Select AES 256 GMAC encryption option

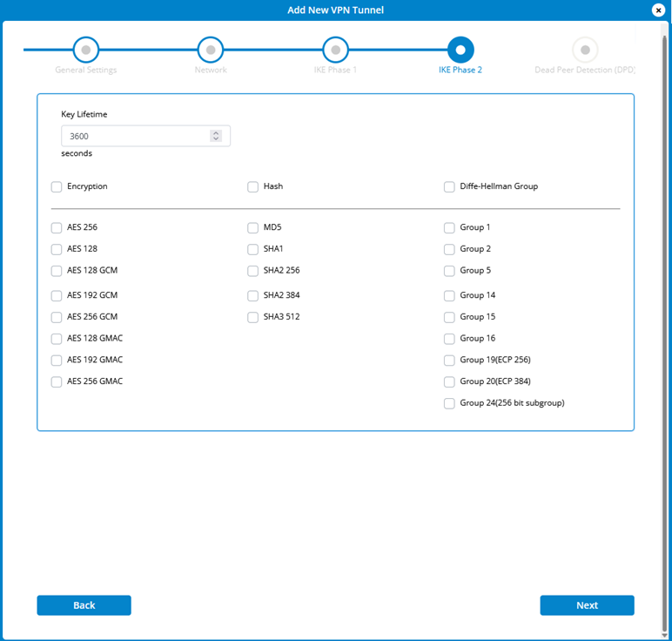57,381
